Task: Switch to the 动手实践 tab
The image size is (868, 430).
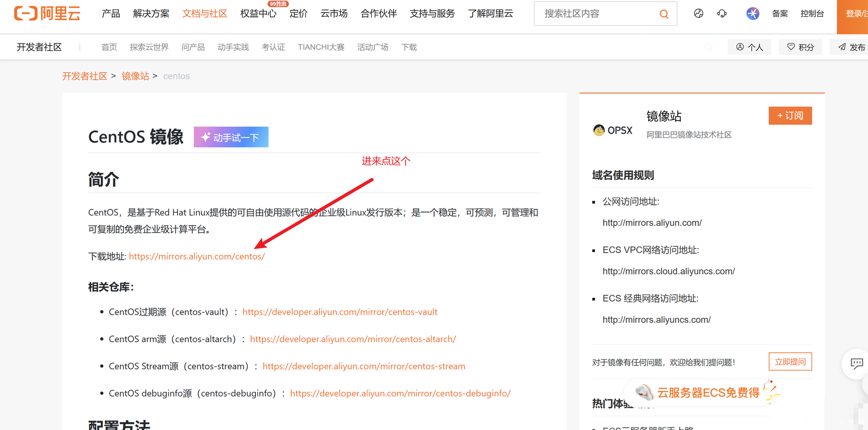Action: pyautogui.click(x=233, y=47)
